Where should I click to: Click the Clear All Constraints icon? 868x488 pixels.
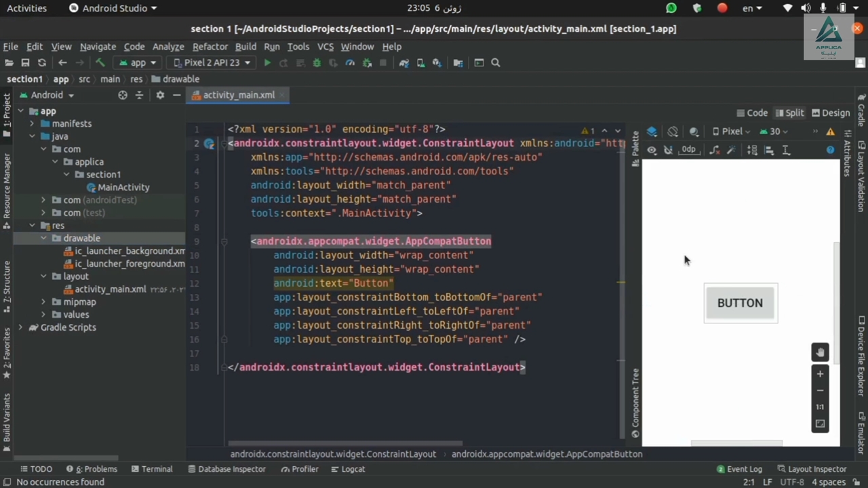714,150
